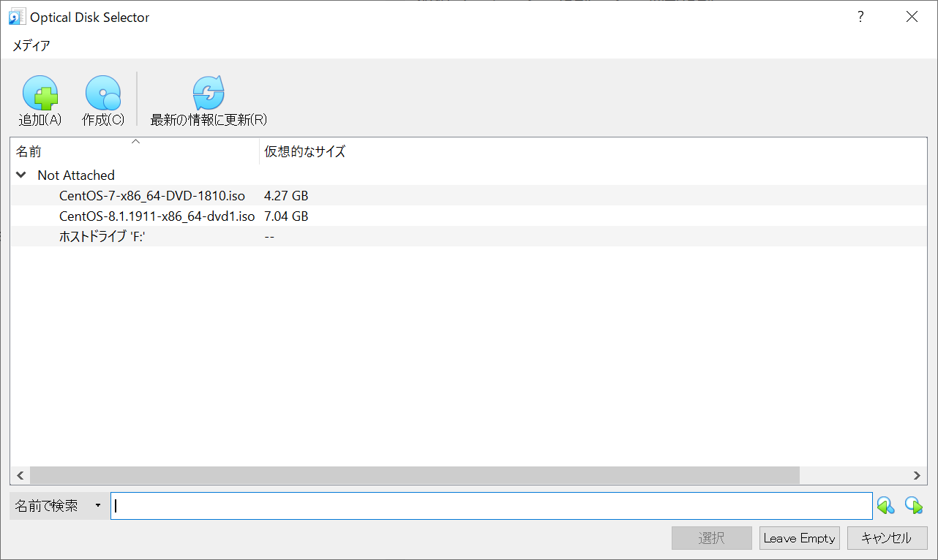This screenshot has height=560, width=938.
Task: Click the previous search match arrow icon
Action: click(x=885, y=505)
